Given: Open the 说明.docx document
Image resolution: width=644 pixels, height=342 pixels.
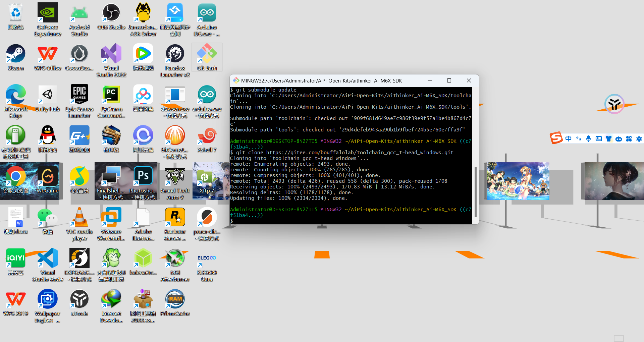Looking at the screenshot, I should click(x=16, y=221).
